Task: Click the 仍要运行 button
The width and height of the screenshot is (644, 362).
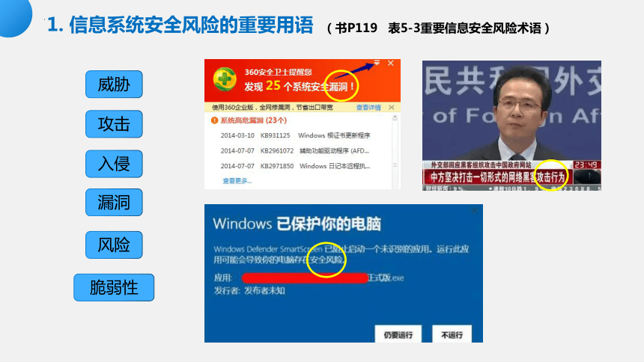Action: (398, 334)
